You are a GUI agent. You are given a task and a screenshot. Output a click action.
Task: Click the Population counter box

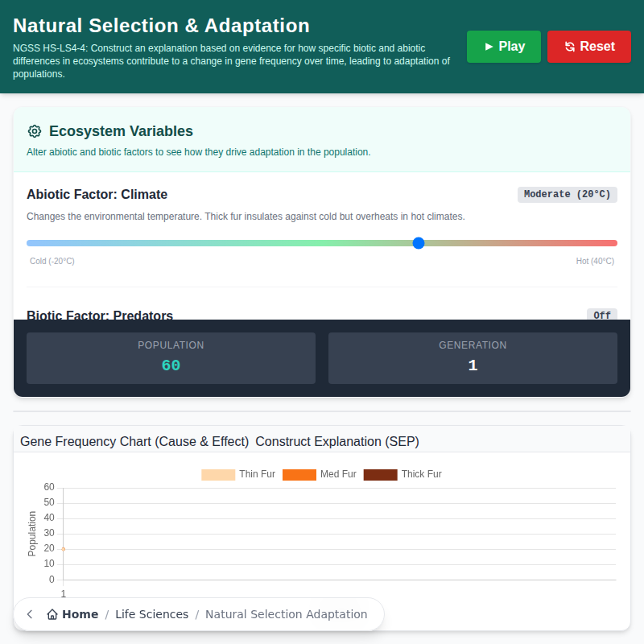tap(171, 357)
